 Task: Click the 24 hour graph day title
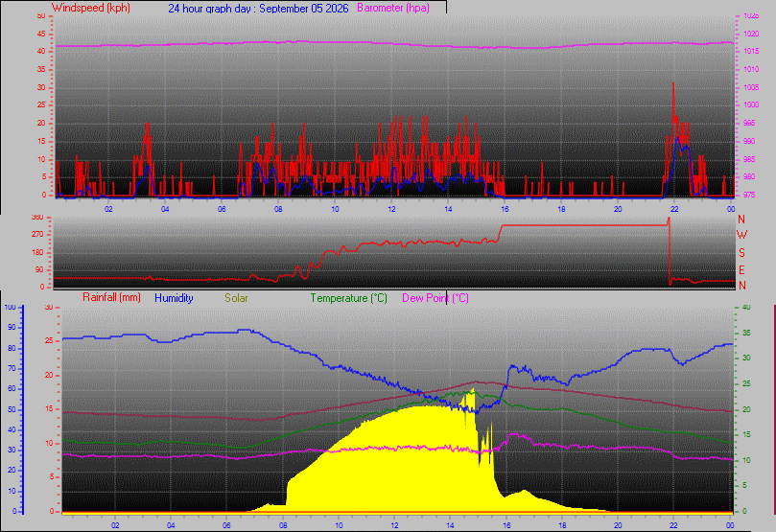click(x=258, y=9)
